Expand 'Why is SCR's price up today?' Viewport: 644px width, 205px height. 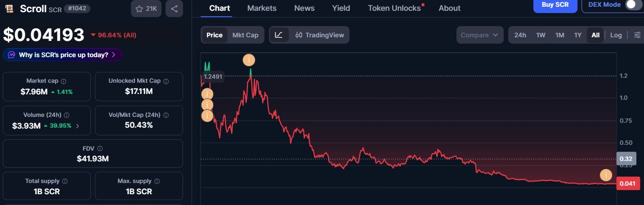[63, 55]
